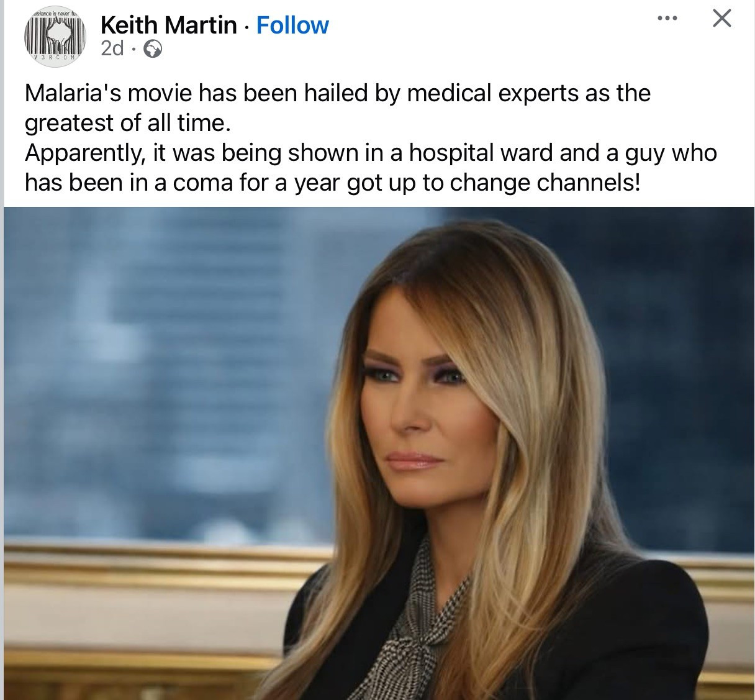Open the Keith Martin profile name link
755x700 pixels.
click(168, 25)
